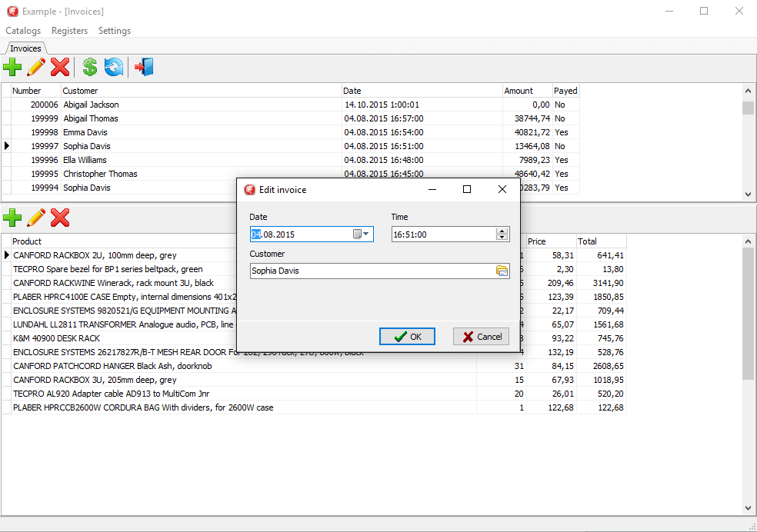Open the Registers menu
757x532 pixels.
pyautogui.click(x=69, y=31)
